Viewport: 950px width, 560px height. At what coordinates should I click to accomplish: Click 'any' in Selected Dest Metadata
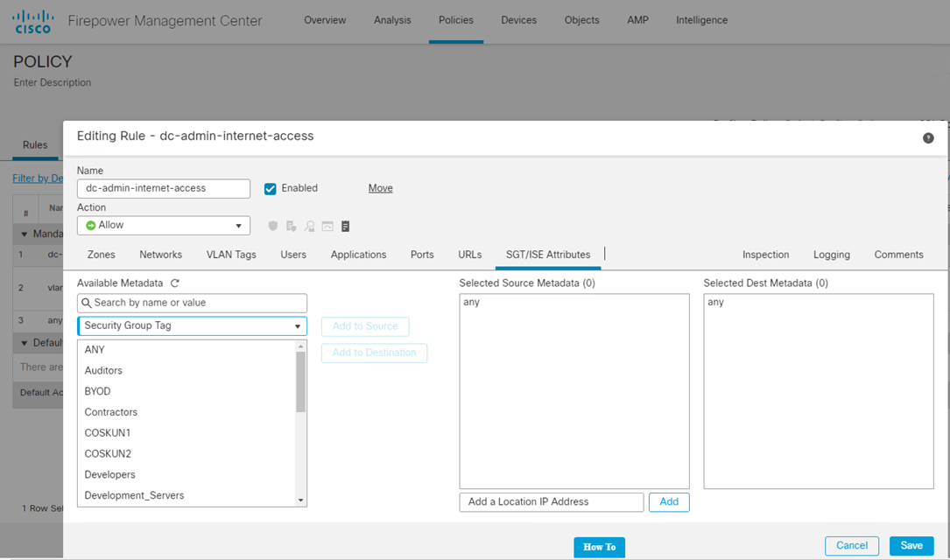[x=715, y=302]
